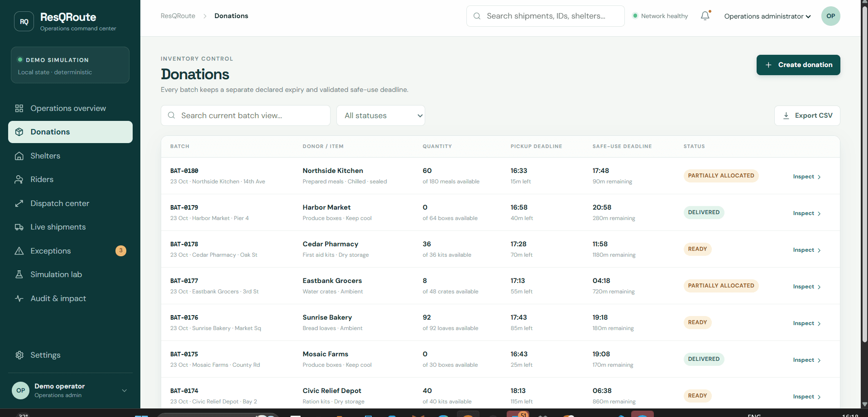Click the OP avatar in the top bar
Screen dimensions: 868x417
pos(830,16)
